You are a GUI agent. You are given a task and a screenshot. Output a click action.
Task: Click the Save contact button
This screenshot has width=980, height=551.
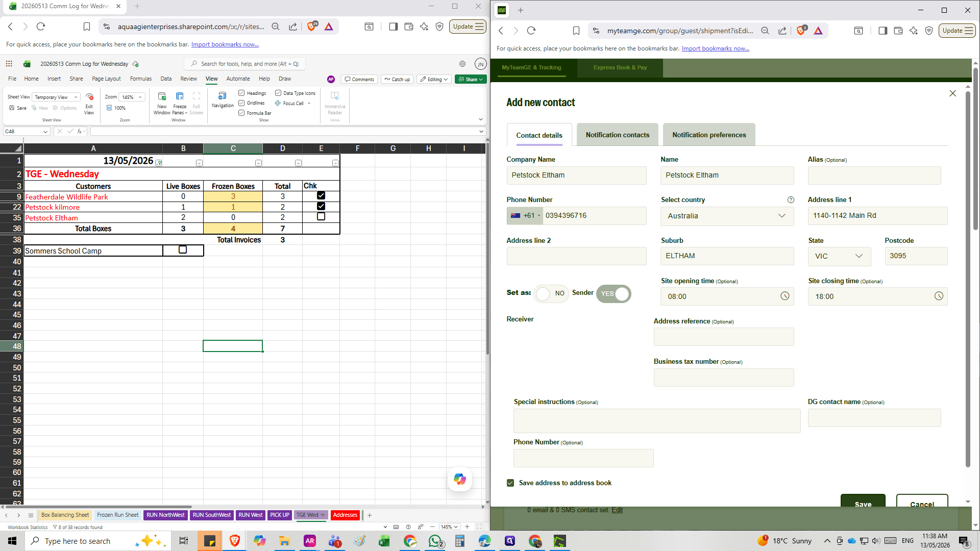point(863,501)
